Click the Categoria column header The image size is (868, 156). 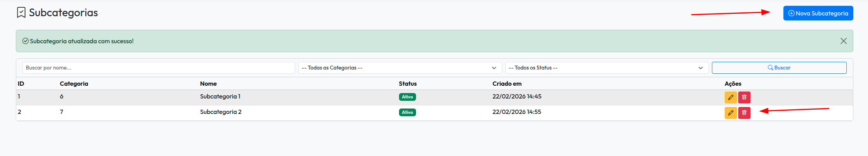[74, 83]
